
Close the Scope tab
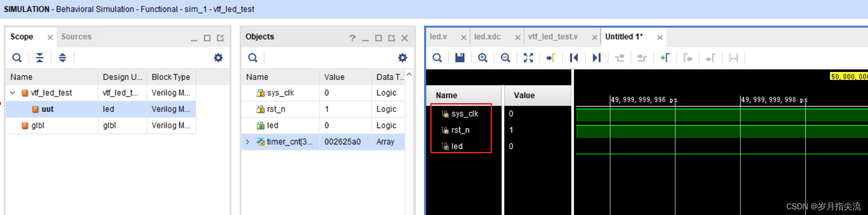click(x=50, y=37)
